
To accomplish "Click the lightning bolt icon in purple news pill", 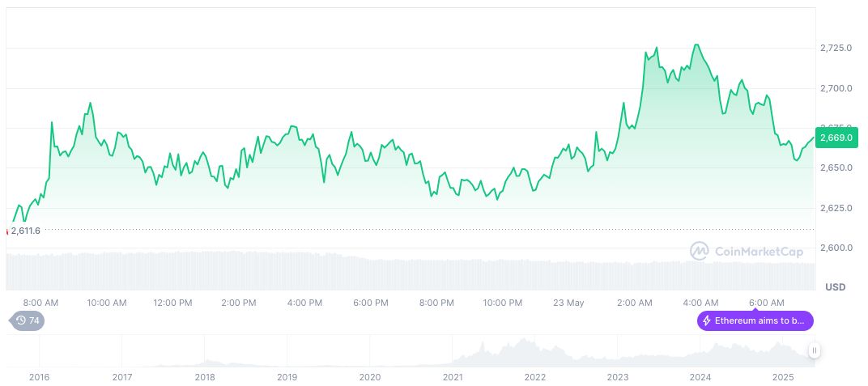I will [707, 321].
